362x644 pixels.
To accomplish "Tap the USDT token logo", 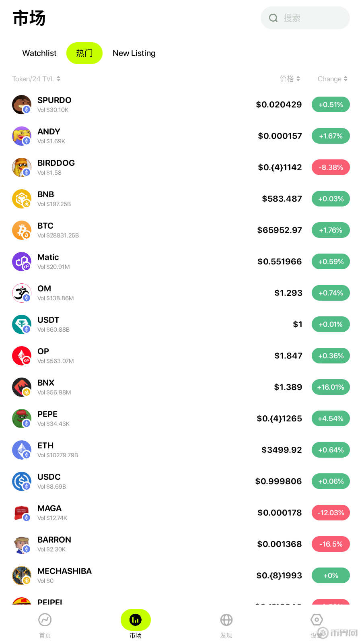I will tap(22, 324).
